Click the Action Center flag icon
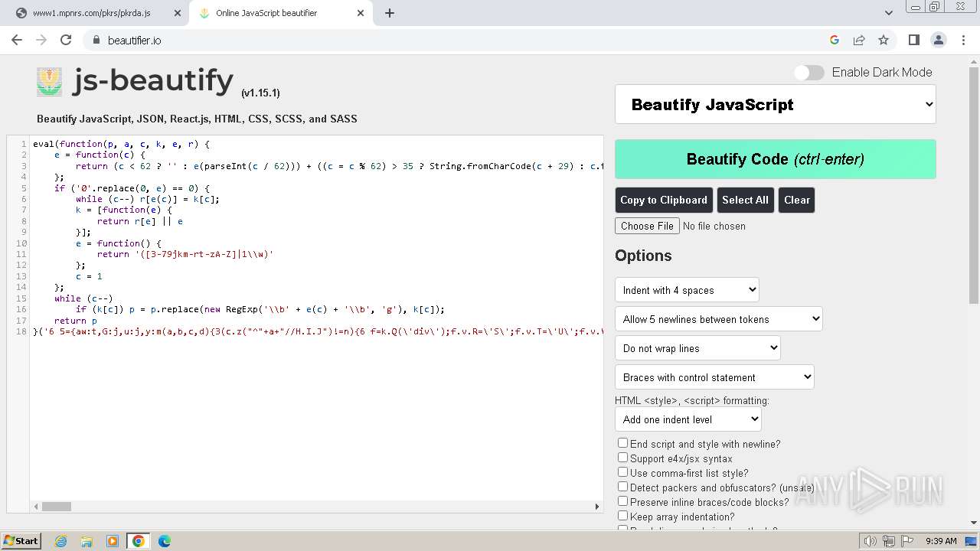The image size is (980, 551). coord(907,541)
